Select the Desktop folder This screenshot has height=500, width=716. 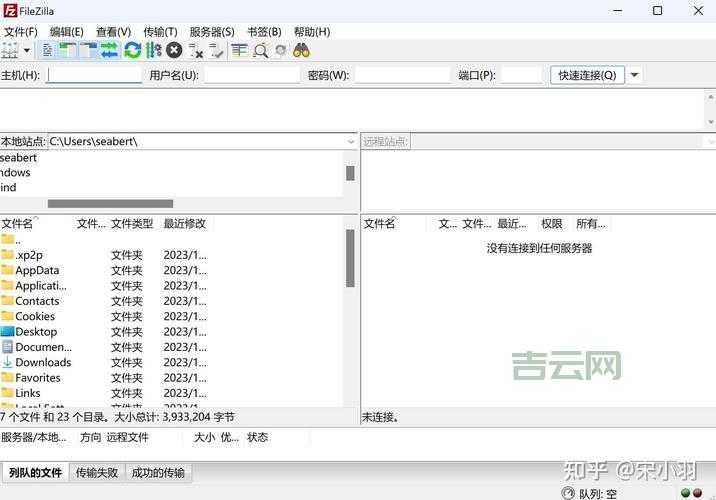[29, 332]
